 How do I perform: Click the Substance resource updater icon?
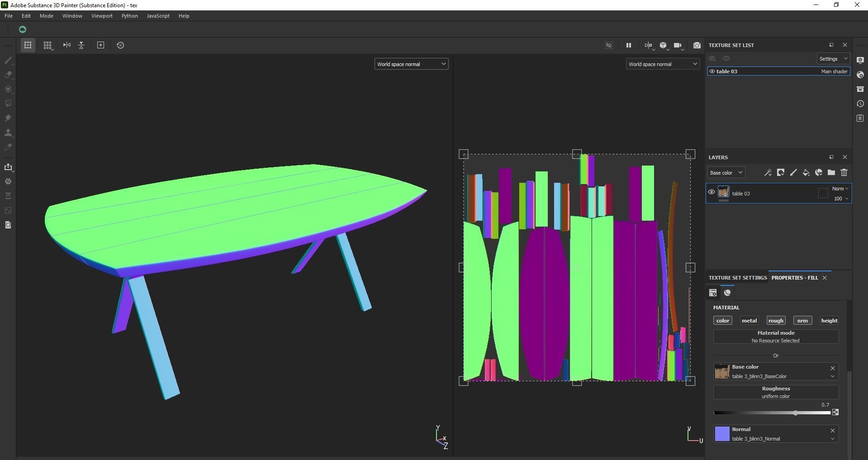coord(8,181)
